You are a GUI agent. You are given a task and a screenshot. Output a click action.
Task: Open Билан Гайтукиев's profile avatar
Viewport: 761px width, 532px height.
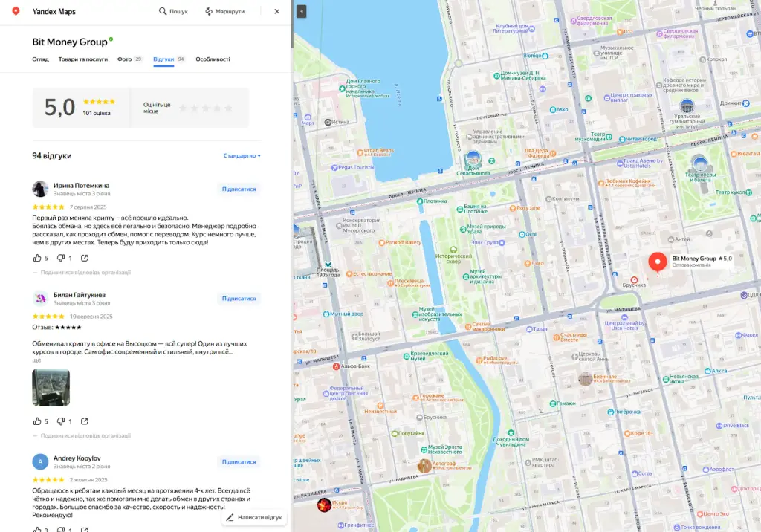(x=40, y=299)
